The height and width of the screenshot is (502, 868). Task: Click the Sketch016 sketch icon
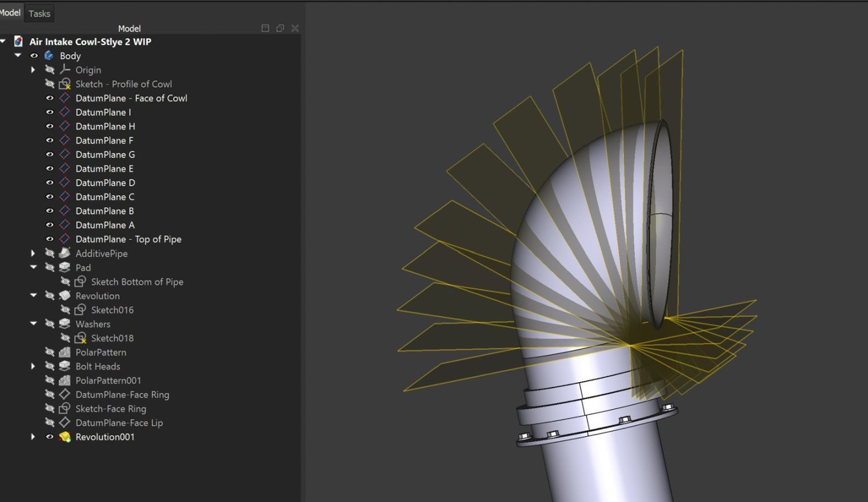pyautogui.click(x=80, y=310)
